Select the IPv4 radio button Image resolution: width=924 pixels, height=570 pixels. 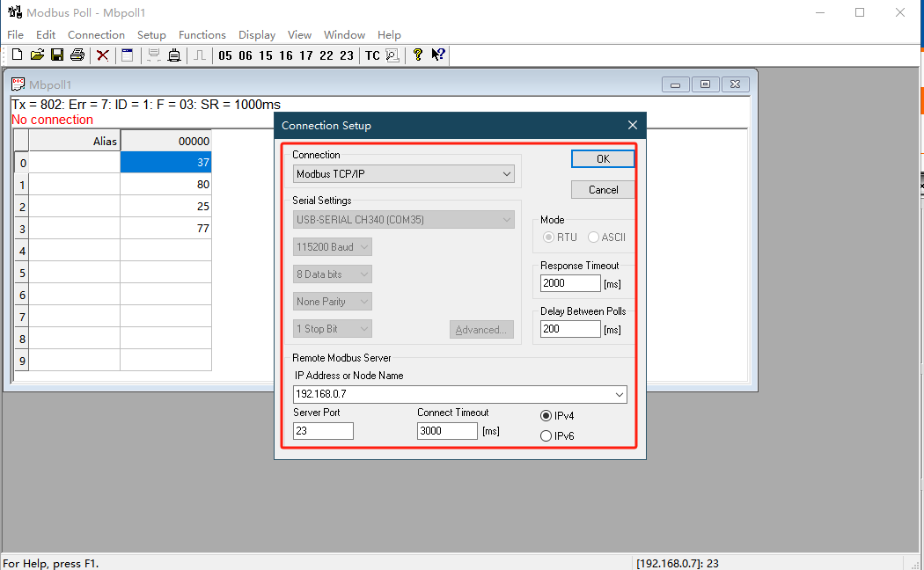[x=546, y=416]
